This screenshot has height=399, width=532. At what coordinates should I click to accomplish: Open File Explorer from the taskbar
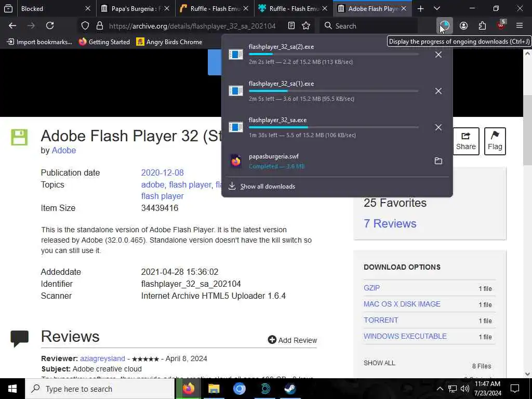[214, 389]
